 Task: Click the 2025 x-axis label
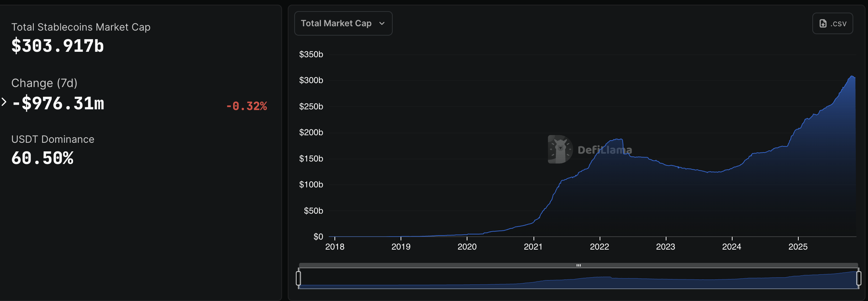798,247
